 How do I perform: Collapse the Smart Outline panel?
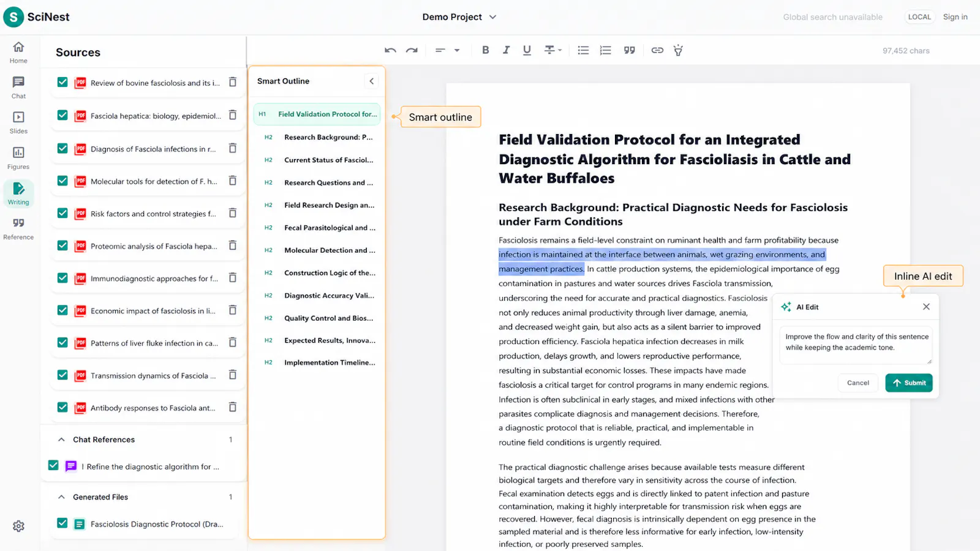371,81
